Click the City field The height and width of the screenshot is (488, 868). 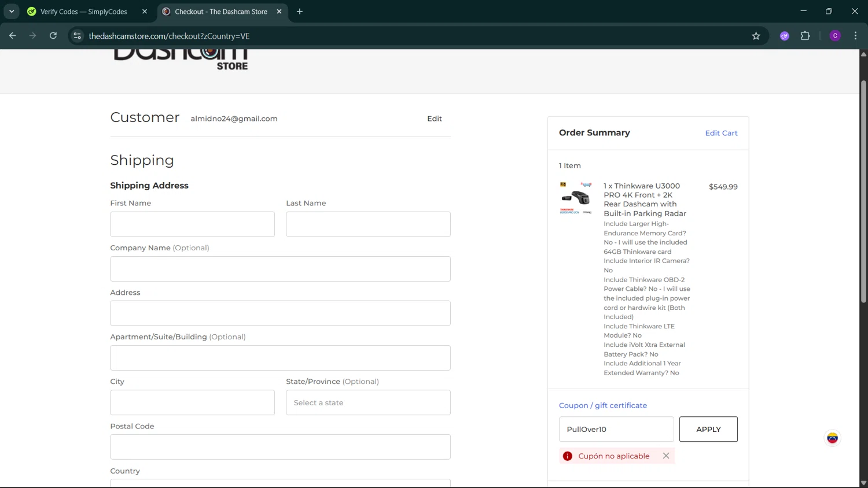click(192, 402)
